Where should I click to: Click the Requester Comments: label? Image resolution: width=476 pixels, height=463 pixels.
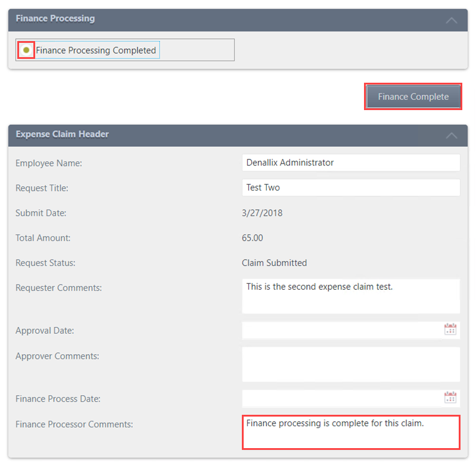tap(59, 287)
